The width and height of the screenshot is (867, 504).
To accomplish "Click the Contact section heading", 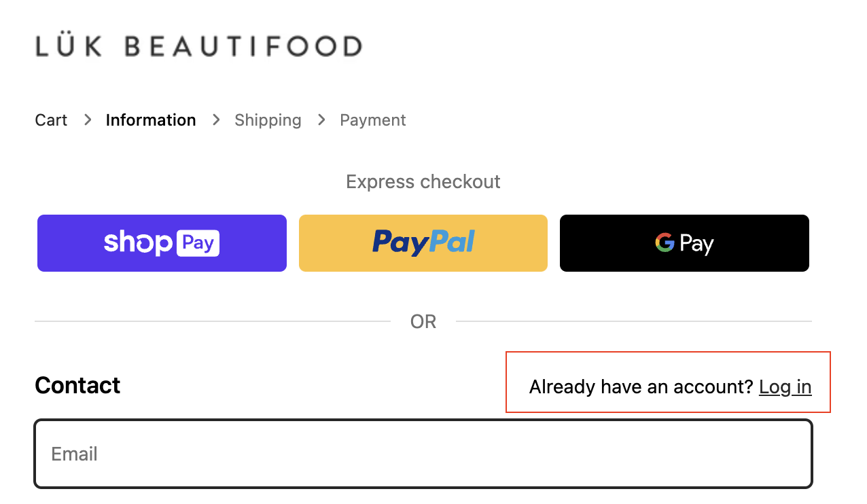I will tap(77, 385).
